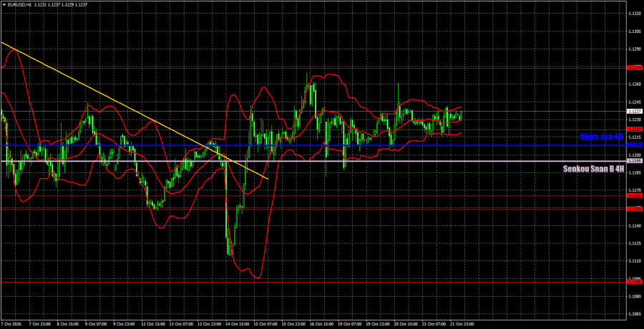This screenshot has width=644, height=329.
Task: Click the 21 Oct 07:00 time label
Action: click(434, 324)
